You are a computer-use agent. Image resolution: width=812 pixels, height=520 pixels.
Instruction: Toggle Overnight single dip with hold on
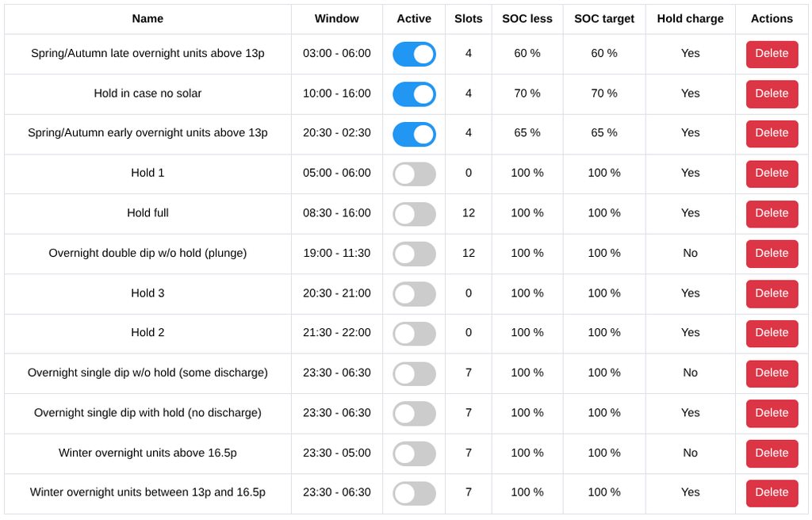[414, 413]
